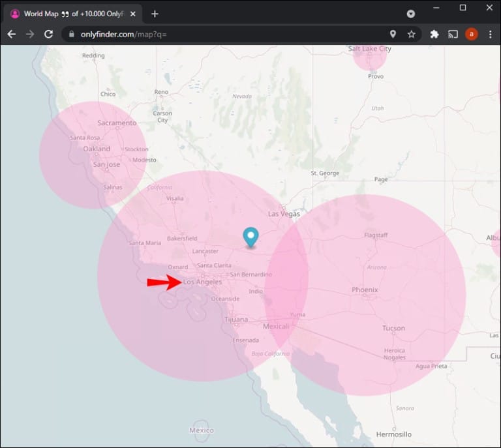The height and width of the screenshot is (448, 501).
Task: Click the onlyfinder.com address bar
Action: 228,34
